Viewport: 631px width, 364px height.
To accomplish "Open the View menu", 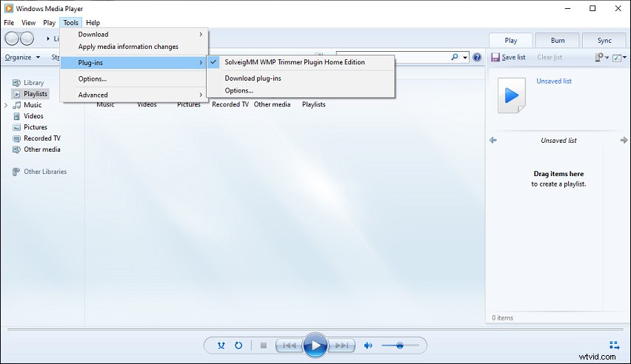I will (x=28, y=22).
